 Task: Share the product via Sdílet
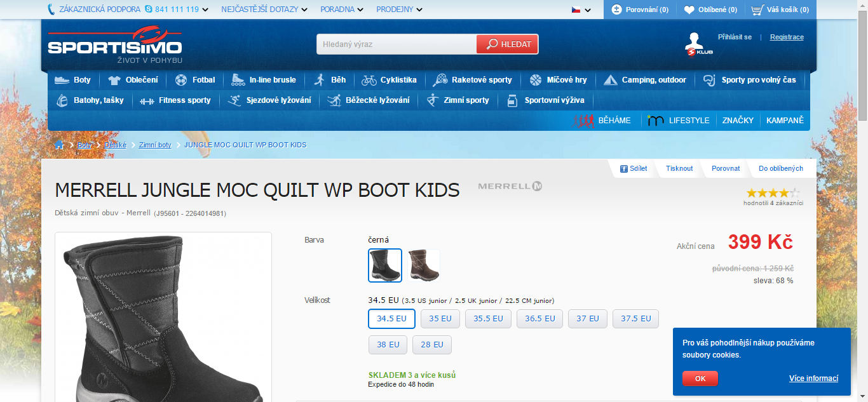634,168
